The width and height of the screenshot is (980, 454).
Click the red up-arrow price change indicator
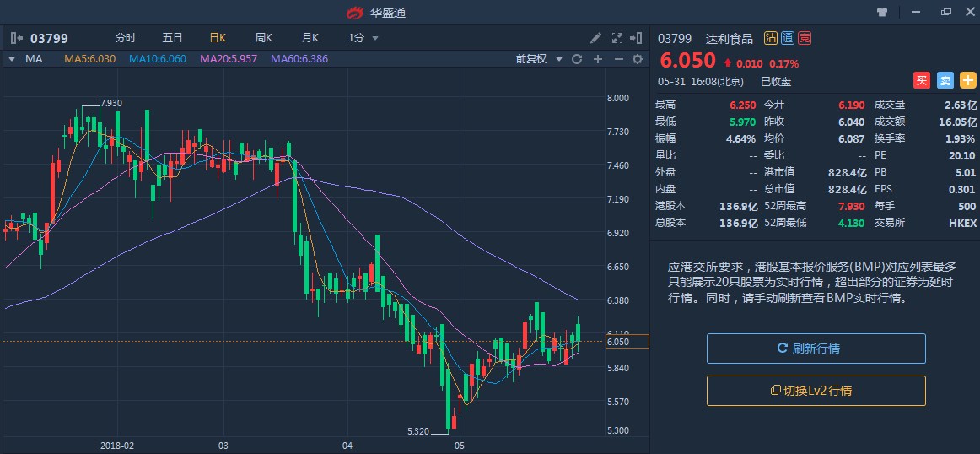728,62
